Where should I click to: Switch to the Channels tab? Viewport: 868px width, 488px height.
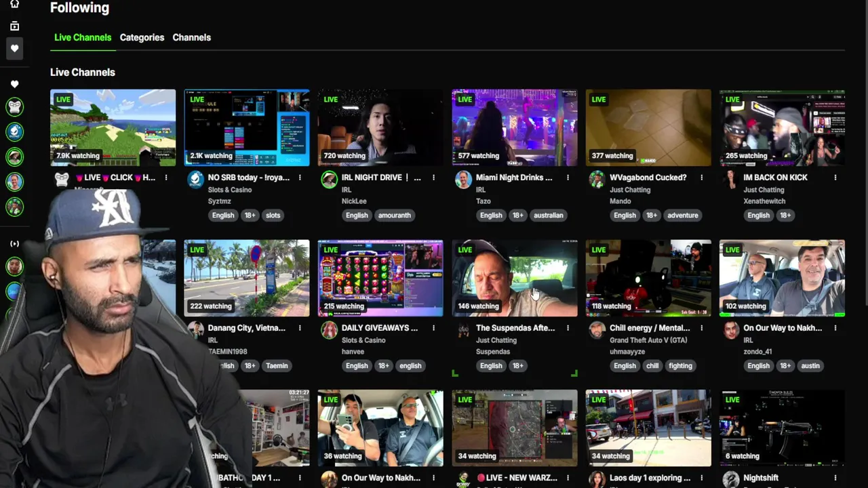point(192,37)
